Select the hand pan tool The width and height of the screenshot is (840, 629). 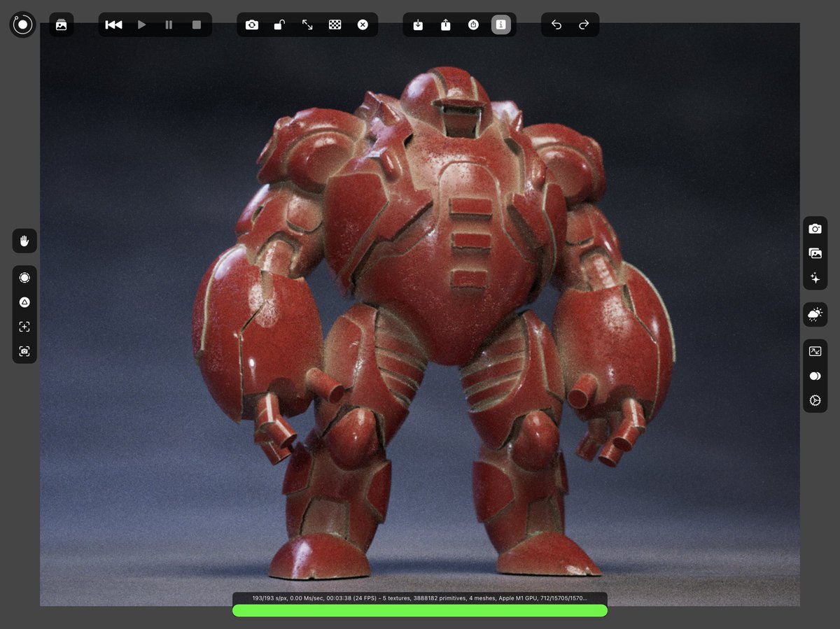[x=24, y=241]
